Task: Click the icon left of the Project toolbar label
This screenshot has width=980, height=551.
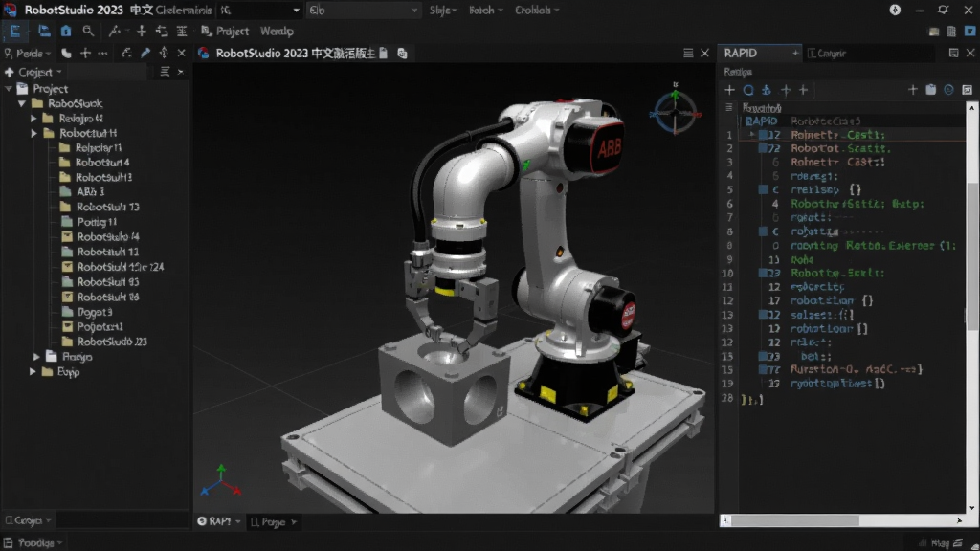Action: (x=207, y=31)
